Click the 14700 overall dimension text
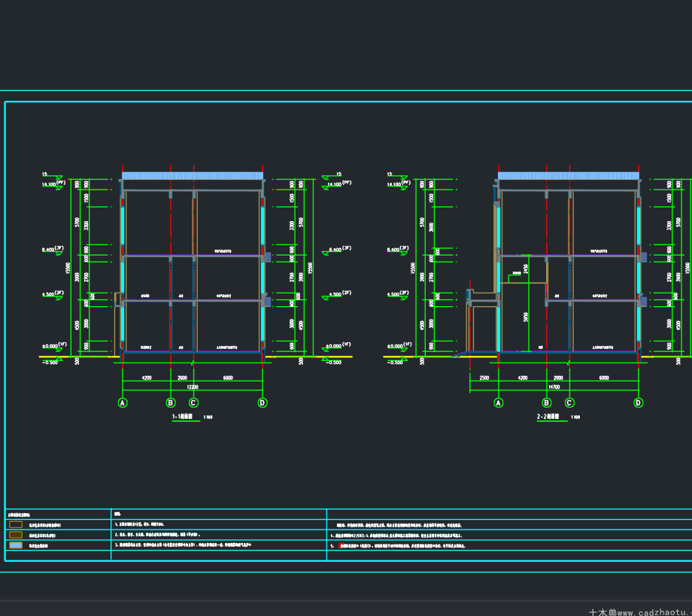 point(554,387)
